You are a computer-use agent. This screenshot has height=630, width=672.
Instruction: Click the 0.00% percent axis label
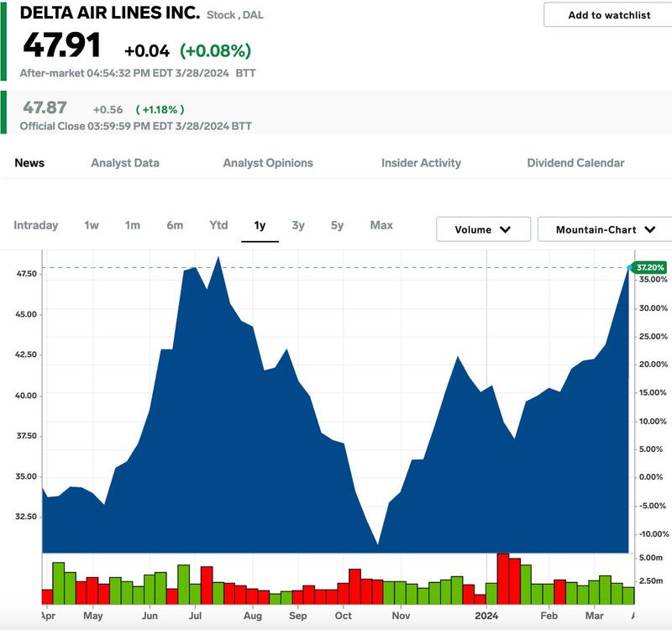651,477
